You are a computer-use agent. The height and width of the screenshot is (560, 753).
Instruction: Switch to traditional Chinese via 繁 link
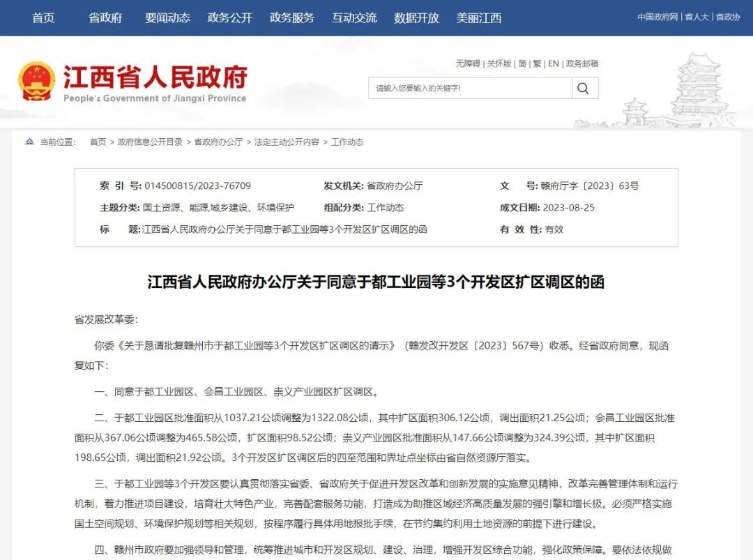tap(538, 63)
